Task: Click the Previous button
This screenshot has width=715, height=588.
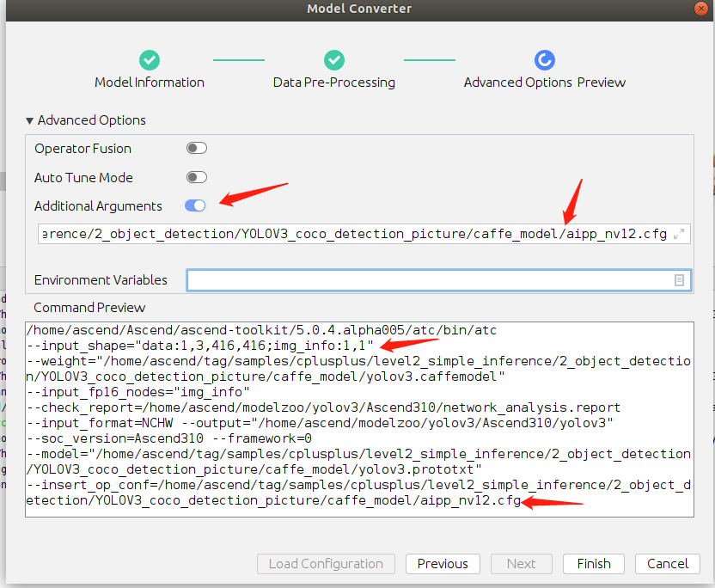Action: coord(443,564)
